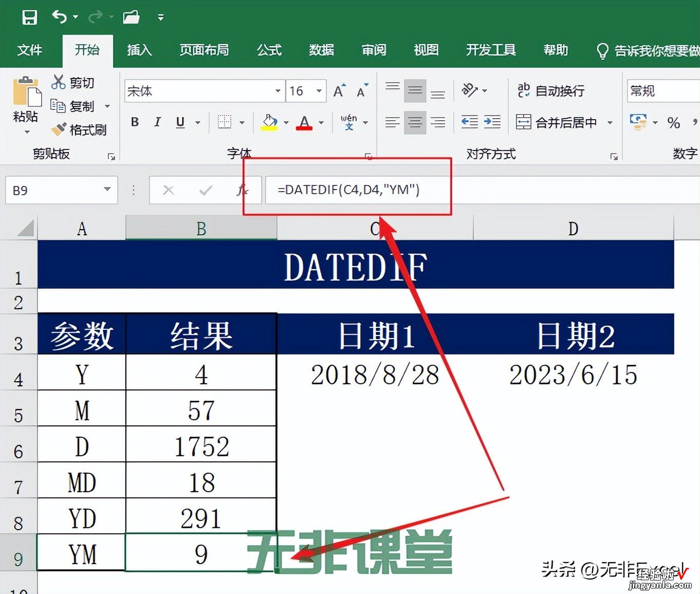Switch to the 审阅 ribbon tab
The height and width of the screenshot is (594, 700).
pyautogui.click(x=374, y=50)
